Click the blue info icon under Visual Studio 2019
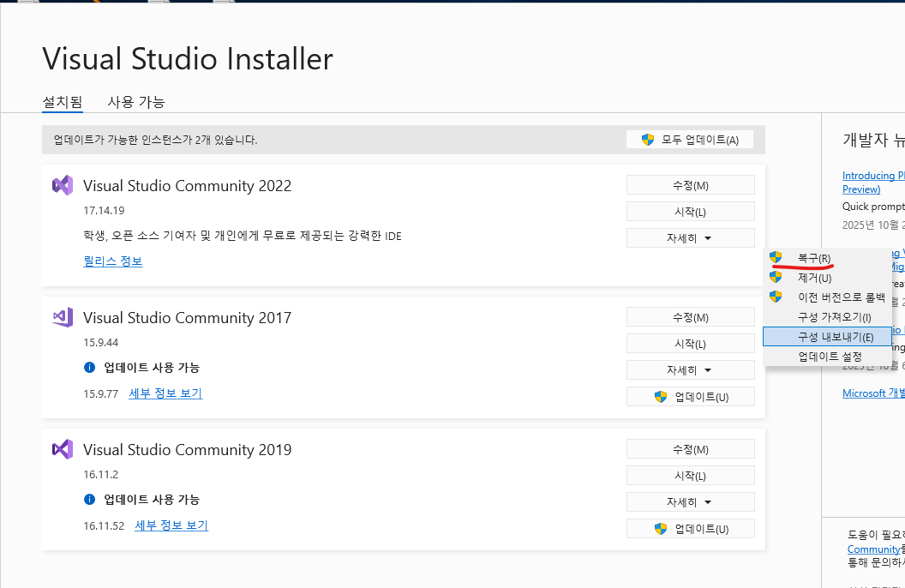This screenshot has width=905, height=588. tap(89, 499)
